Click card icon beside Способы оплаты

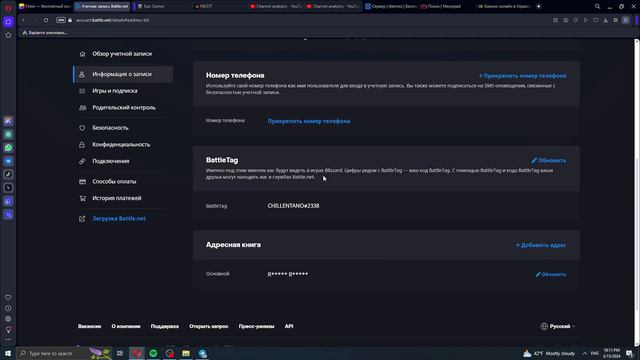click(x=82, y=182)
